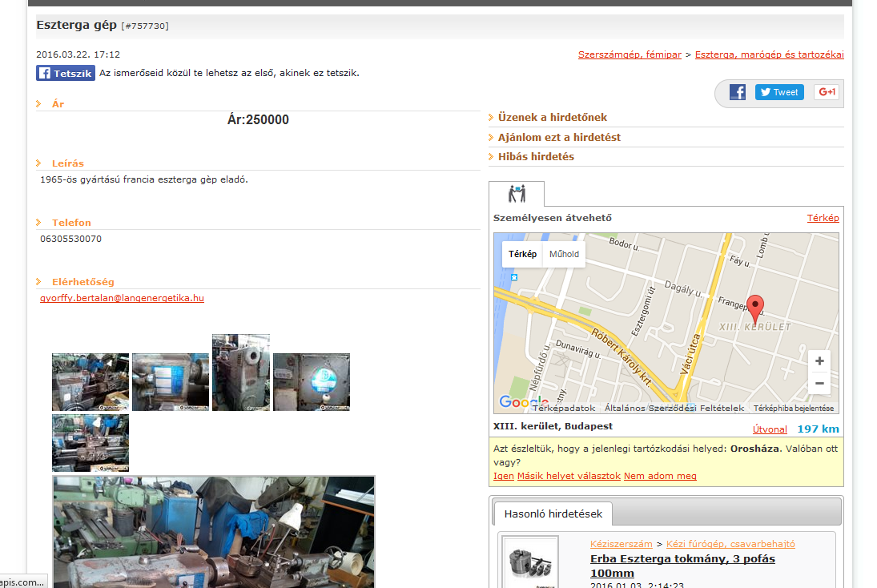Click the Facebook share icon

[x=738, y=92]
